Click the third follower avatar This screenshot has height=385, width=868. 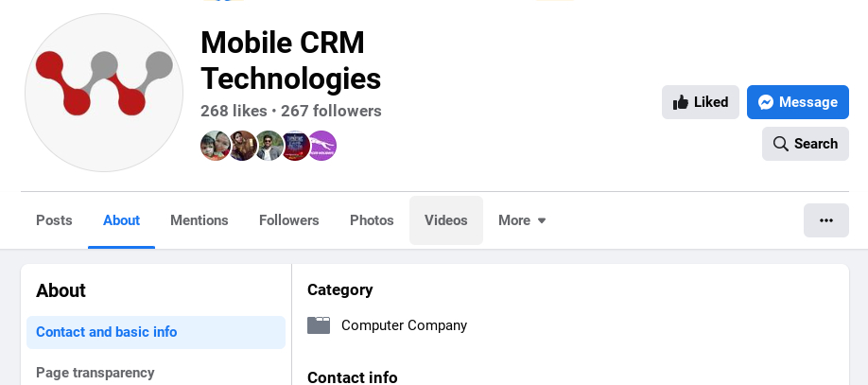269,146
